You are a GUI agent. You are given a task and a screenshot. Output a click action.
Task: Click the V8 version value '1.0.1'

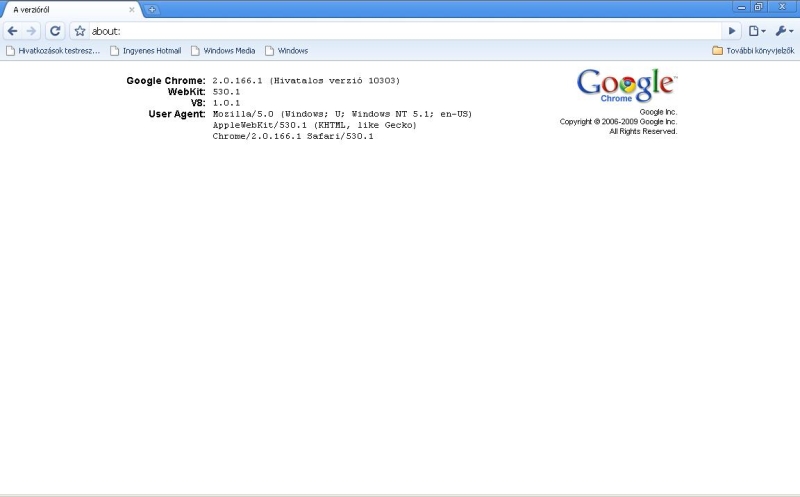click(226, 103)
